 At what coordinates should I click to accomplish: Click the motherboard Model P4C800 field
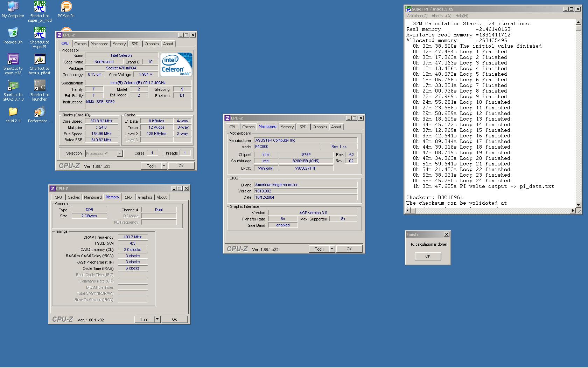pos(287,146)
